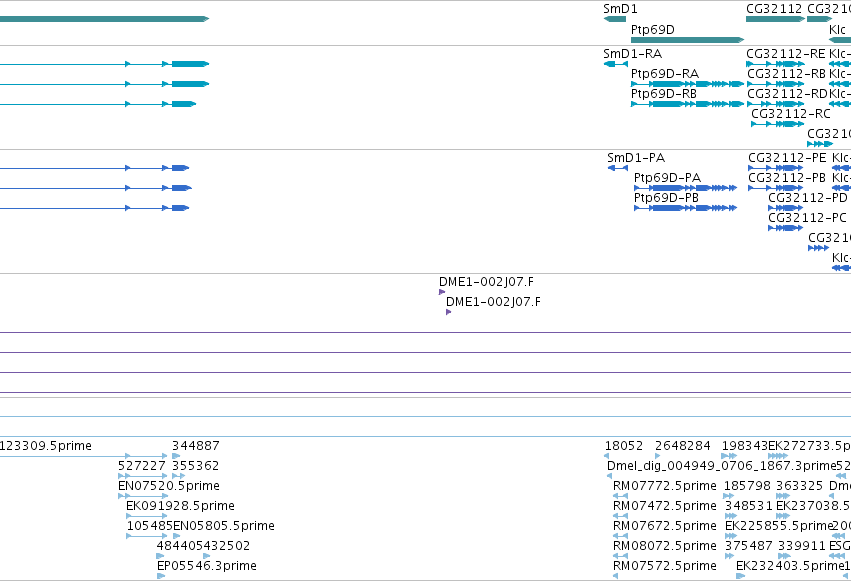Click the 123309.5prime insertion label
Image resolution: width=851 pixels, height=581 pixels.
pyautogui.click(x=46, y=446)
